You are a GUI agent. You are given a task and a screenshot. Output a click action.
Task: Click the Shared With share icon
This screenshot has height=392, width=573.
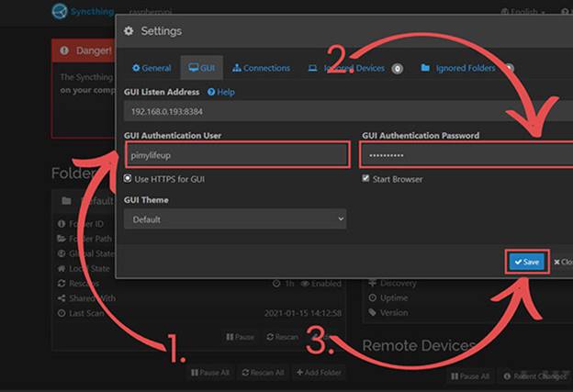coord(62,298)
